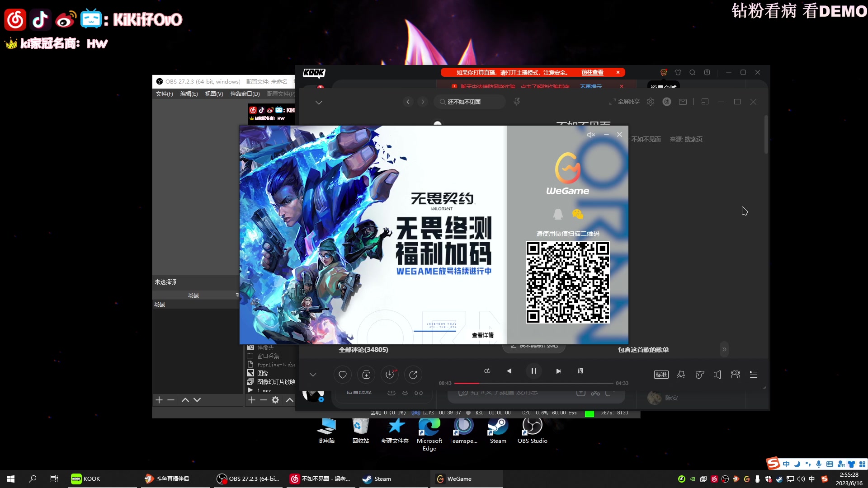Click 不再提示 on the KOOK fraud notice

pos(591,86)
